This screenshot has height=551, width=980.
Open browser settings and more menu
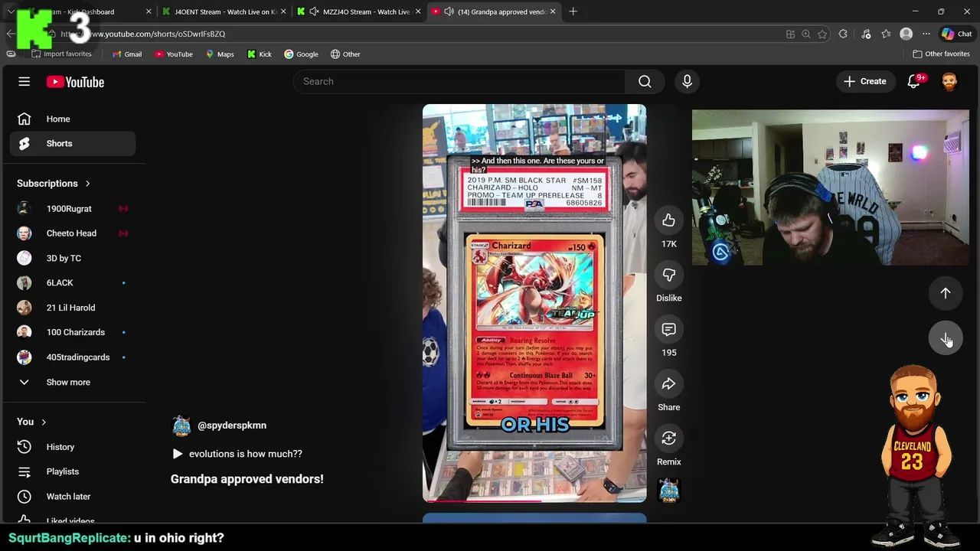[x=926, y=34]
